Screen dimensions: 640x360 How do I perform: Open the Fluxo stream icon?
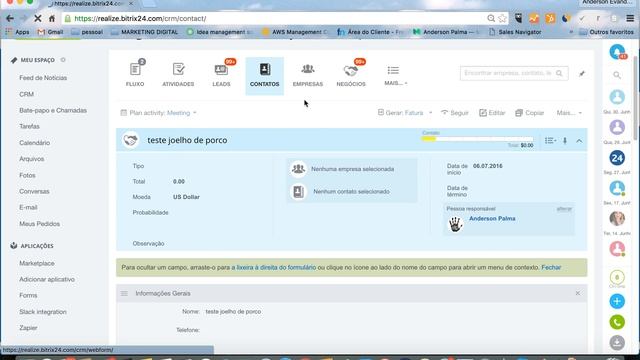point(135,74)
